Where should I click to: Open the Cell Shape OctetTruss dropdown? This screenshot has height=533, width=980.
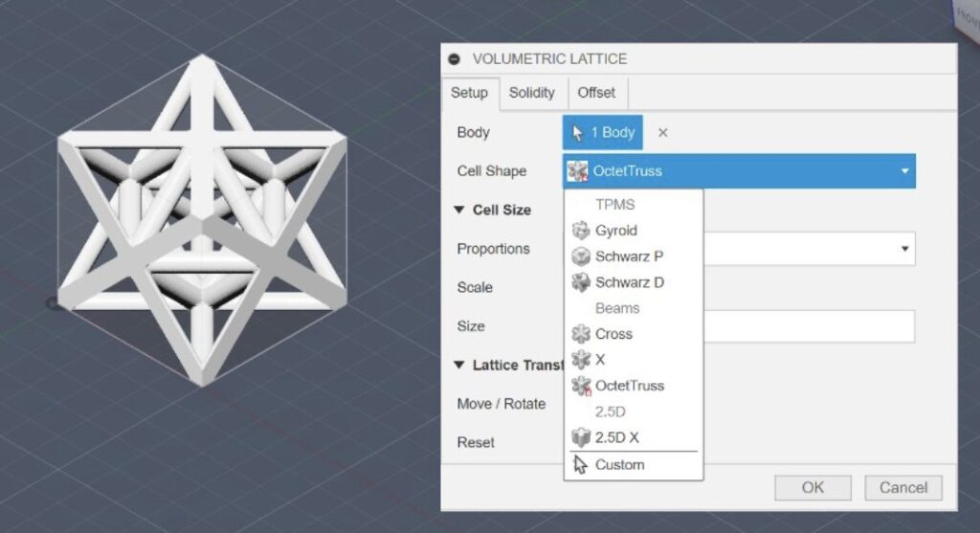[x=740, y=171]
